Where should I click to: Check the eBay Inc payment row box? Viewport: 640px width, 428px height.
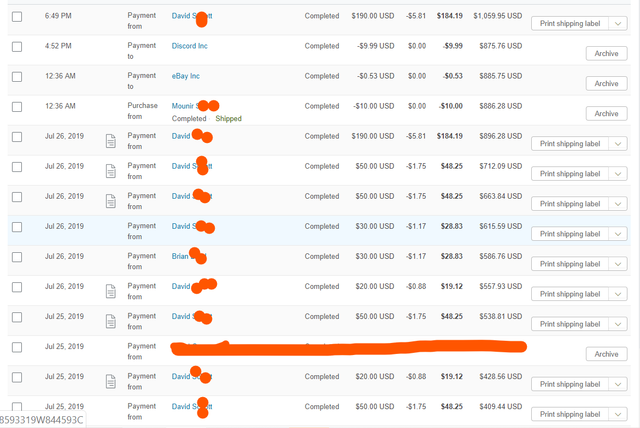tap(17, 77)
